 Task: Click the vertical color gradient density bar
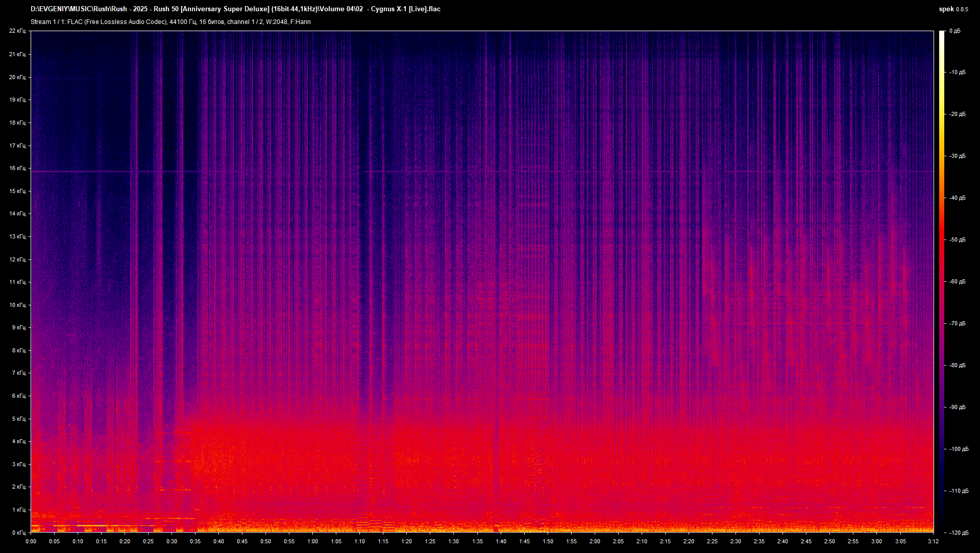(x=942, y=281)
